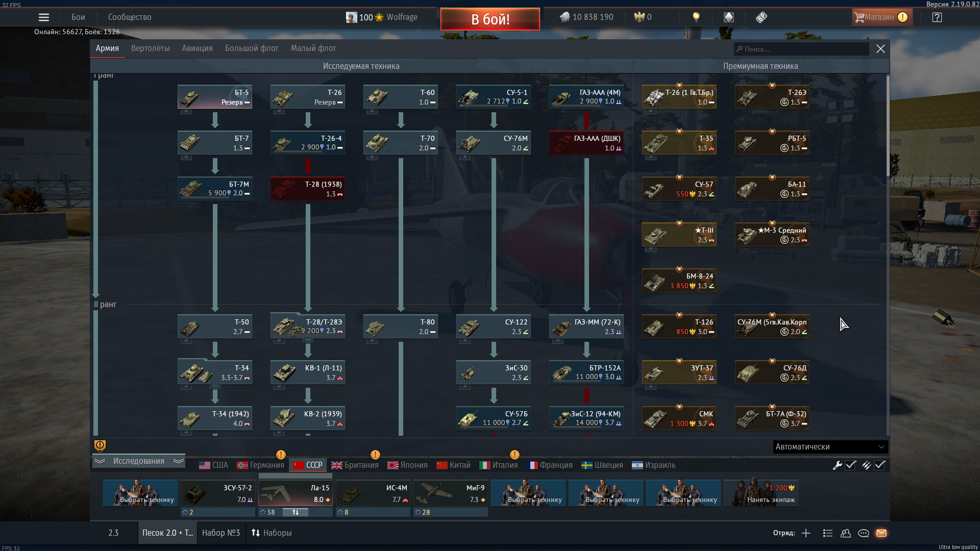Switch to the Большой флот tab
This screenshot has width=980, height=551.
[252, 48]
